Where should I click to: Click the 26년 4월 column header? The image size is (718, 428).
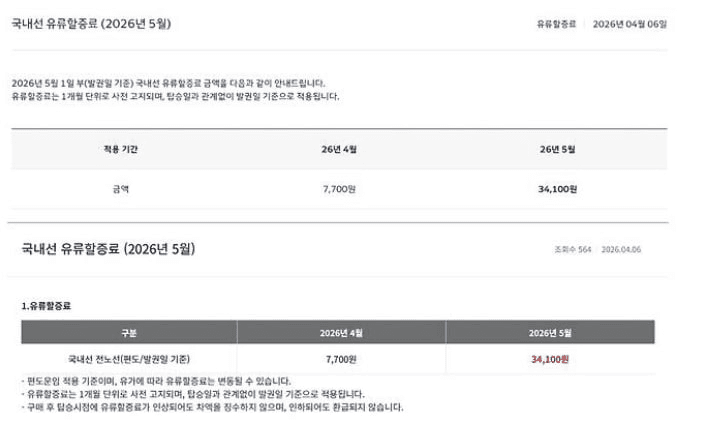coord(339,149)
